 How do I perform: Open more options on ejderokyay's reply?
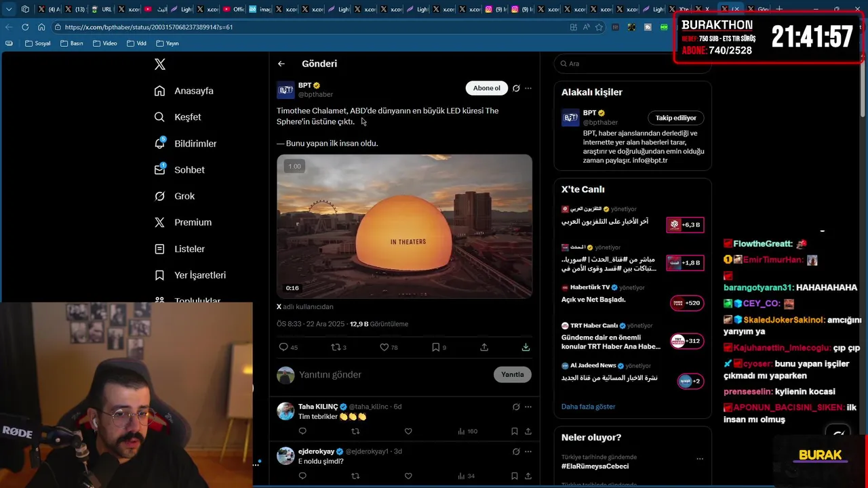pos(528,451)
